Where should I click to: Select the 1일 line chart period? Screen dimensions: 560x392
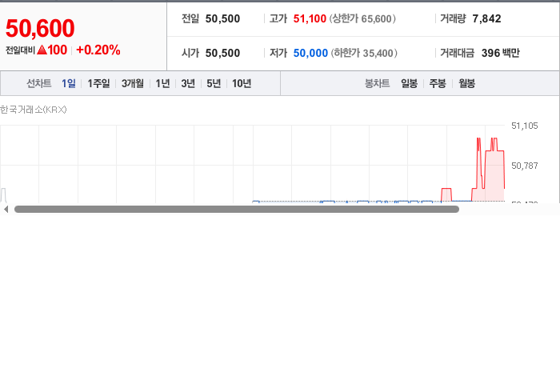point(69,83)
